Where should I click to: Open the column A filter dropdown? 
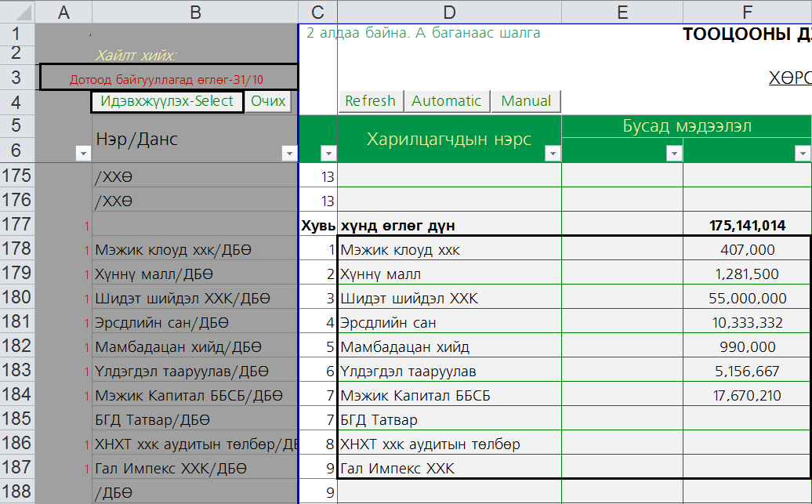[x=83, y=154]
